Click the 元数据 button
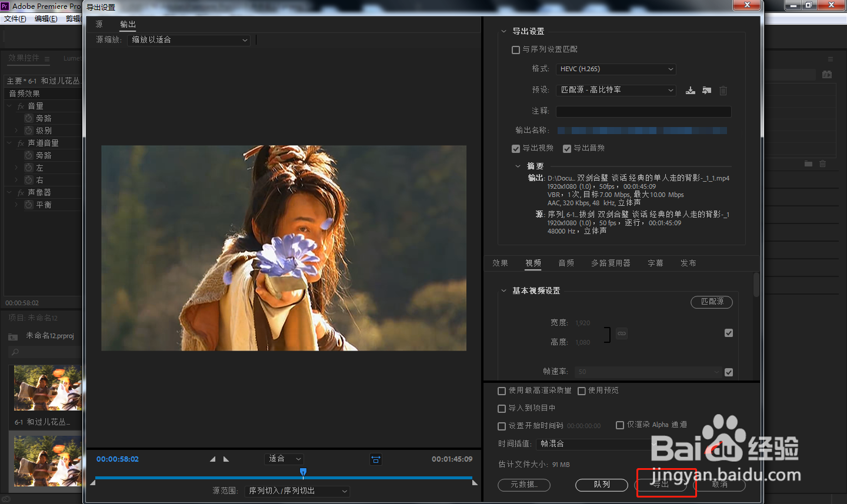 (x=524, y=485)
